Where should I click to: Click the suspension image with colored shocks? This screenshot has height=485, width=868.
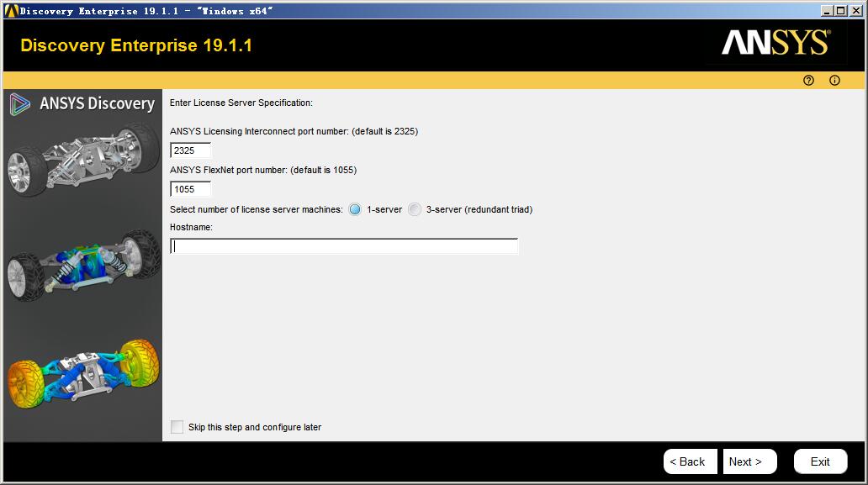tap(83, 266)
